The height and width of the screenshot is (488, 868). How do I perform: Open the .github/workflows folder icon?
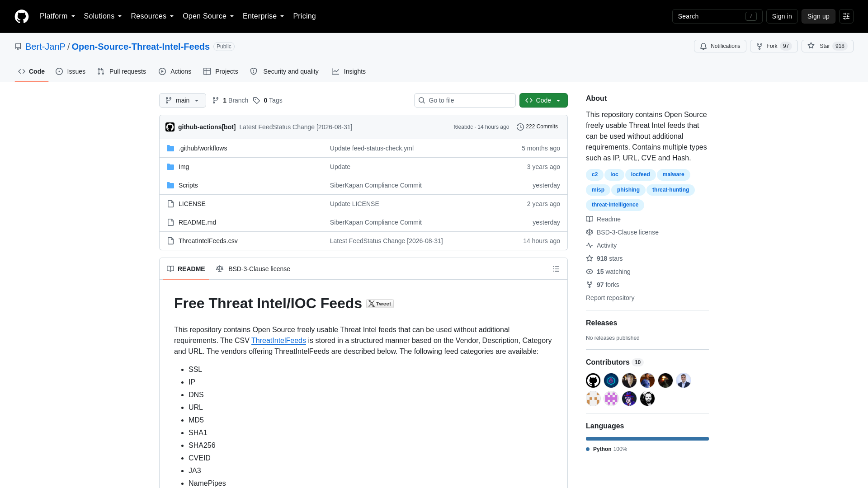pos(170,148)
